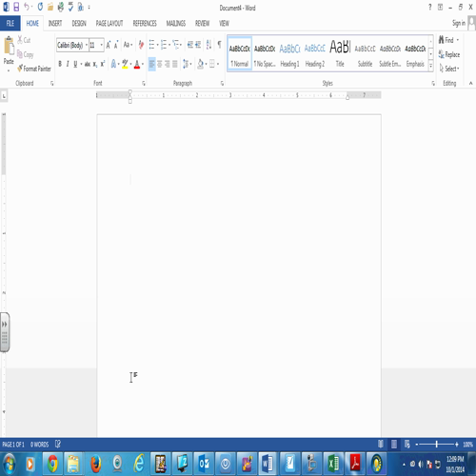476x476 pixels.
Task: Open the Select dropdown in Editing
Action: tap(449, 69)
